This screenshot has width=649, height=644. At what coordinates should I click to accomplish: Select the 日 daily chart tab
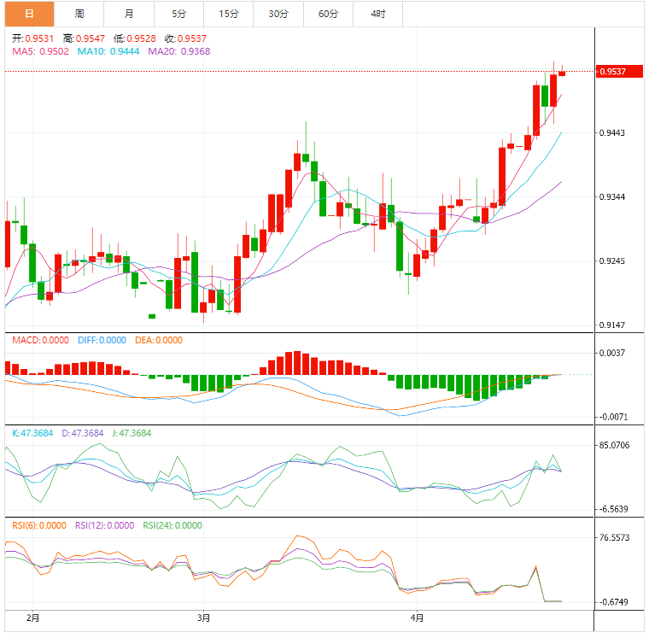(x=29, y=14)
